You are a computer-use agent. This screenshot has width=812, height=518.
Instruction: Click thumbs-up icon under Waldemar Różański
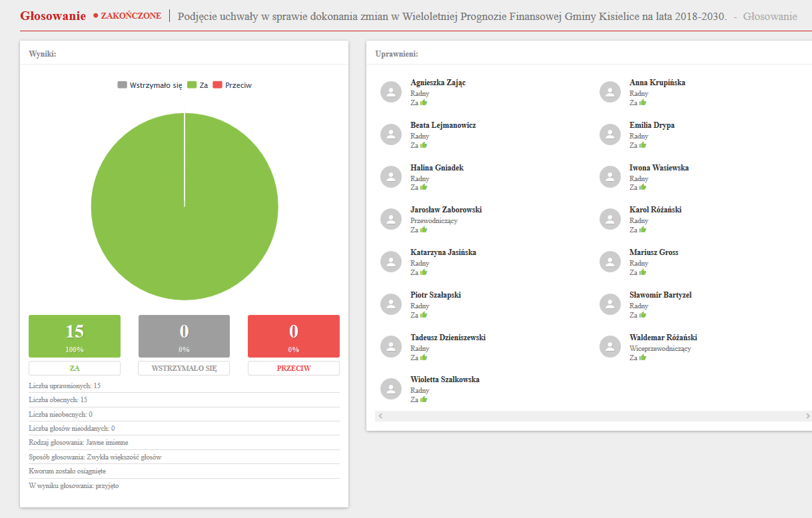(x=643, y=358)
